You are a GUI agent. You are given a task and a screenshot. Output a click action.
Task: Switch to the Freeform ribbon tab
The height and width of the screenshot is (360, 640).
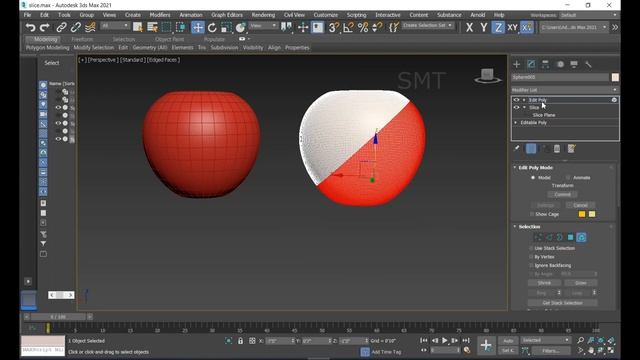[x=82, y=39]
